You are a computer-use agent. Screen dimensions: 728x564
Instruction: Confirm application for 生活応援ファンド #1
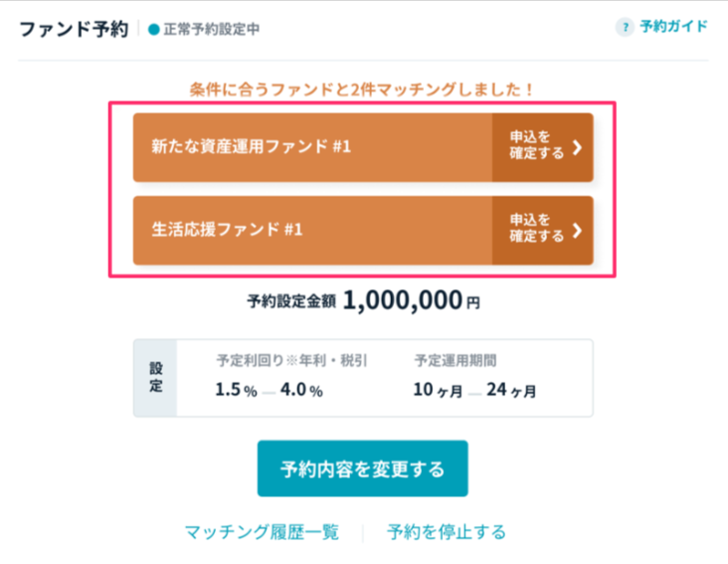coord(537,230)
